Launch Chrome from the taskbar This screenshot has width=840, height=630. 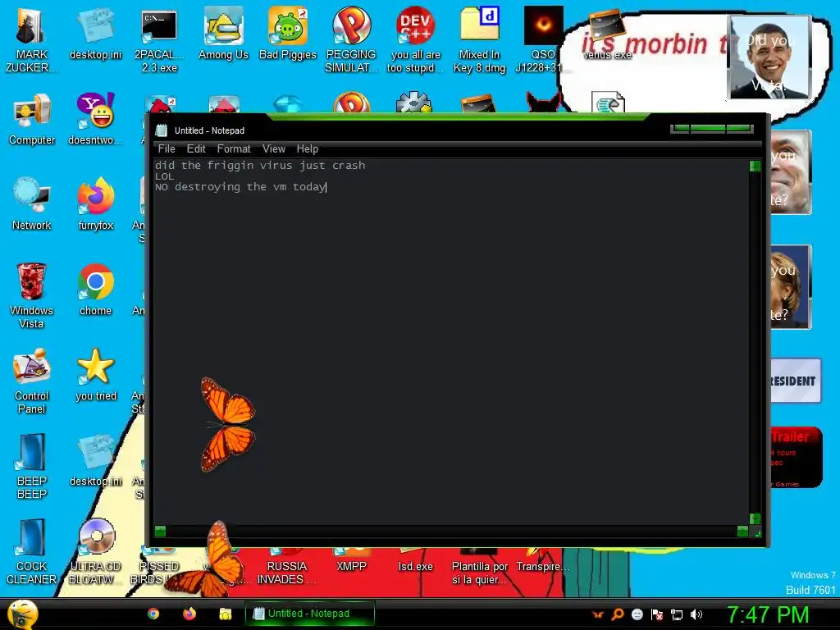[x=153, y=614]
